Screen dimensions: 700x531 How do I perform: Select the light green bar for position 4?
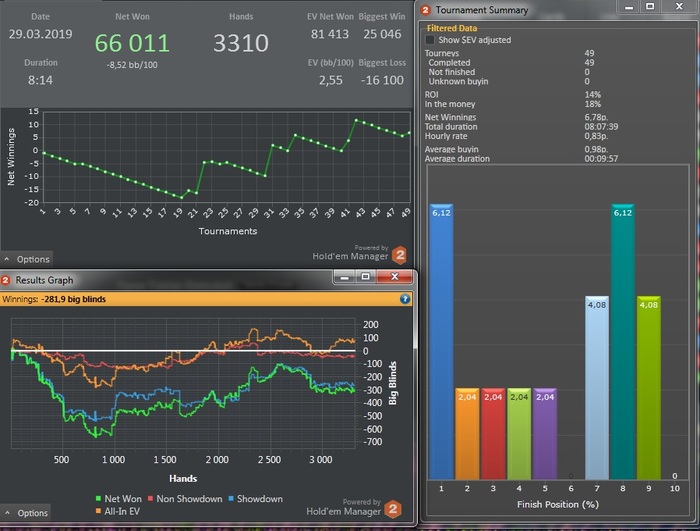tap(519, 434)
